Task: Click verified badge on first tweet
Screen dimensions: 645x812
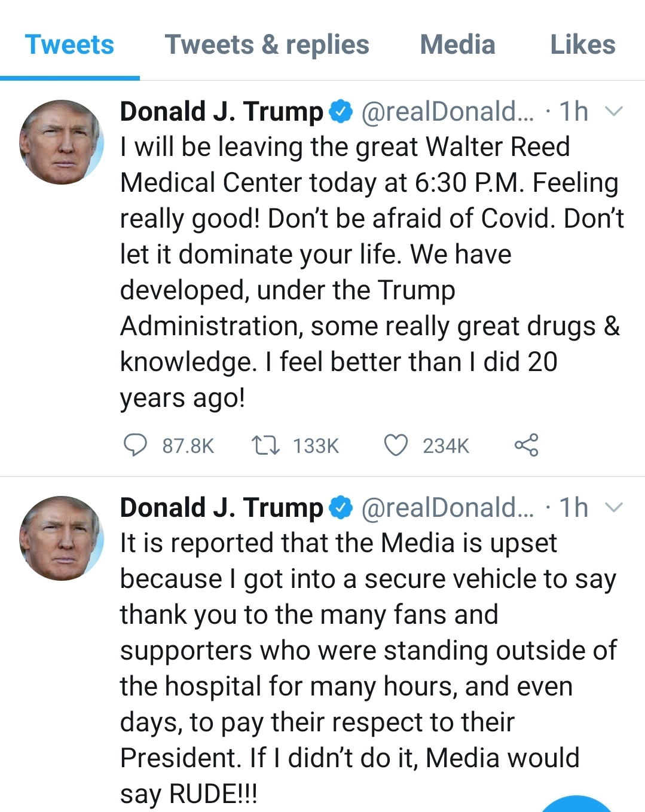Action: point(341,112)
